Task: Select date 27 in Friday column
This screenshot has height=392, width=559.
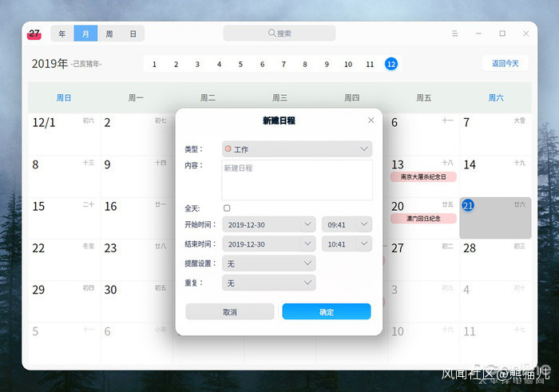Action: [x=423, y=259]
